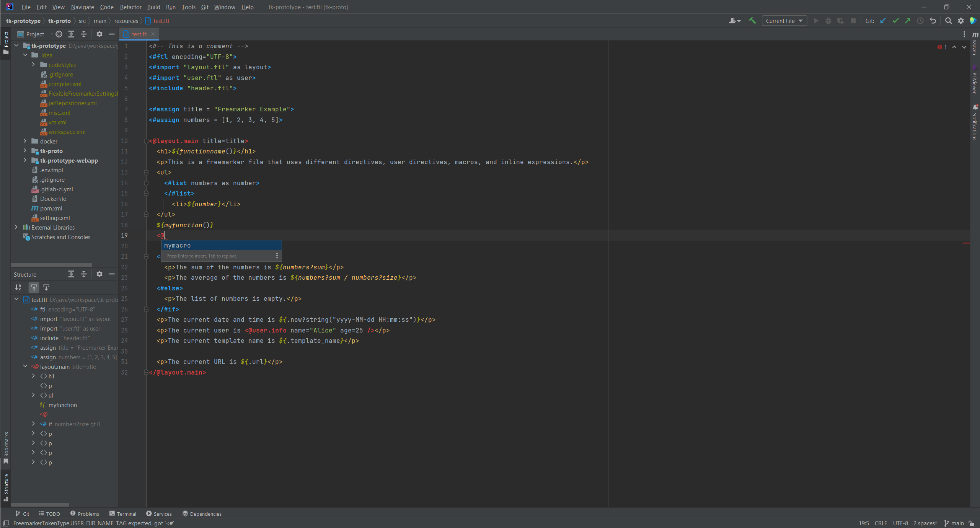Click Git Update Project arrow icon
The height and width of the screenshot is (528, 980).
pos(883,21)
